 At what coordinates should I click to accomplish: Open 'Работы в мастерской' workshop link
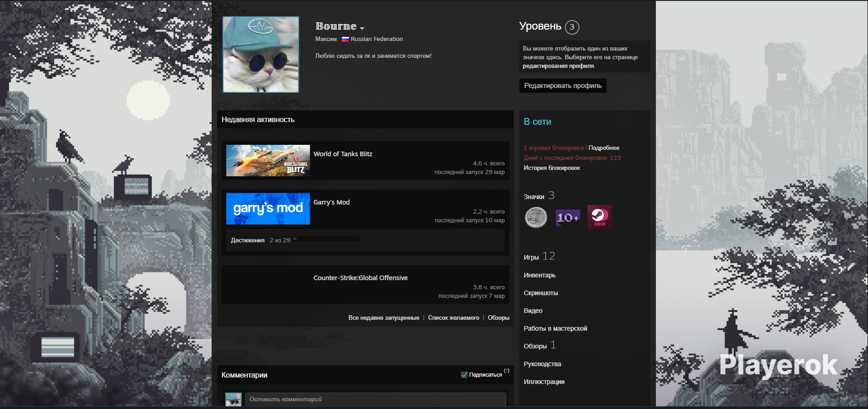click(x=555, y=328)
